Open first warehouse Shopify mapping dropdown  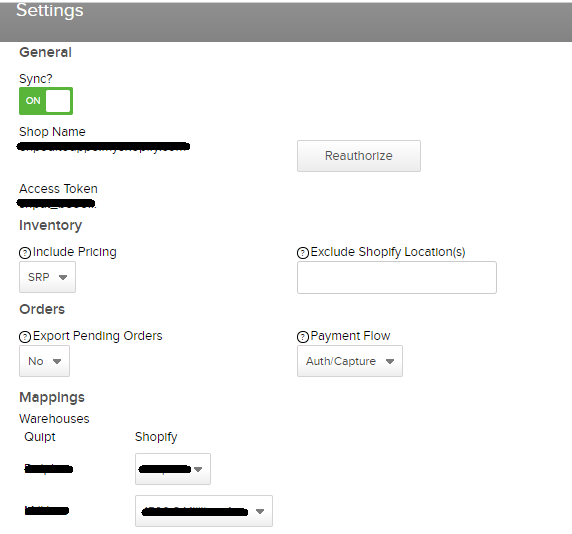click(173, 469)
